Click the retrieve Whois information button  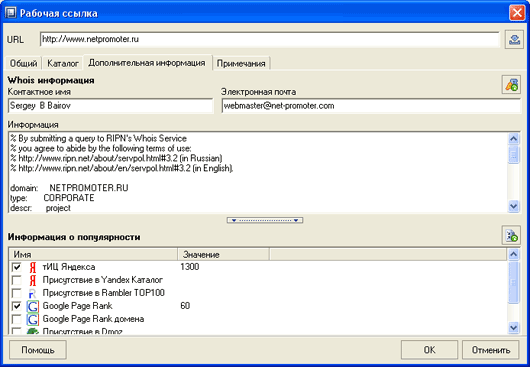(511, 84)
